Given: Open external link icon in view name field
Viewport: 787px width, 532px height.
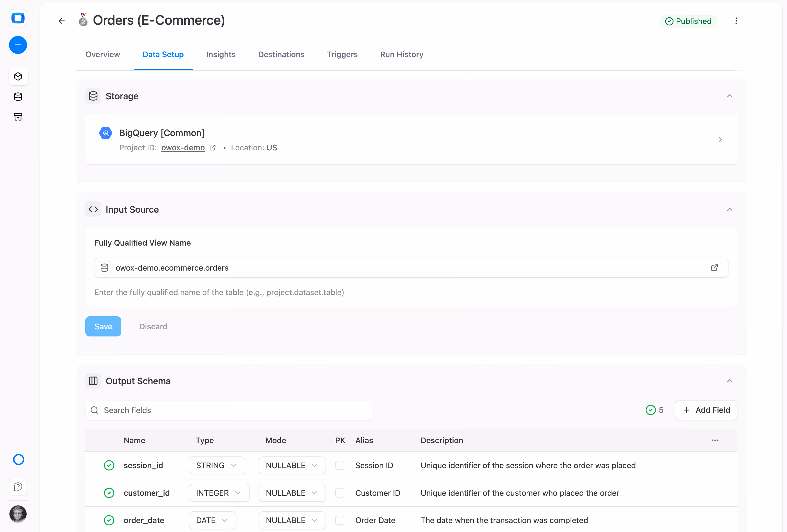Looking at the screenshot, I should (714, 268).
